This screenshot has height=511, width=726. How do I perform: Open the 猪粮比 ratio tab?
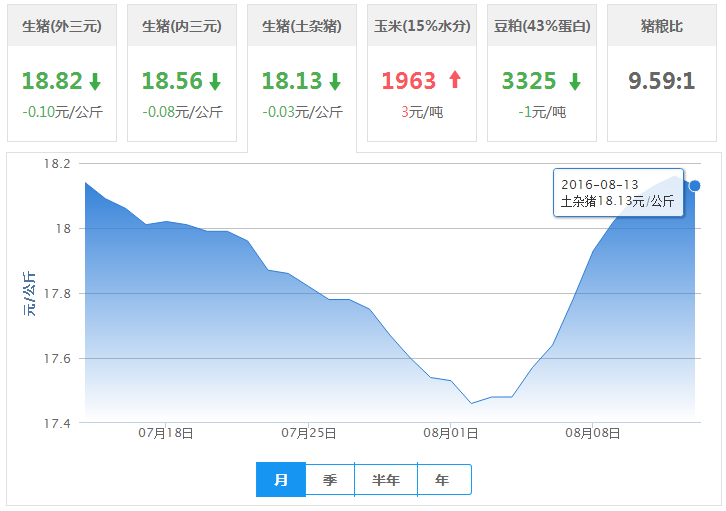661,26
